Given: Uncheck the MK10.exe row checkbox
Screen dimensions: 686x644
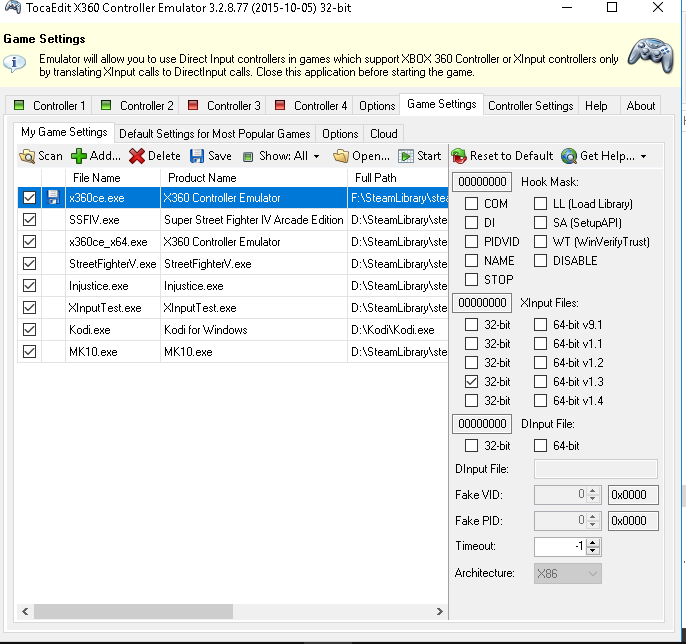Looking at the screenshot, I should point(29,351).
